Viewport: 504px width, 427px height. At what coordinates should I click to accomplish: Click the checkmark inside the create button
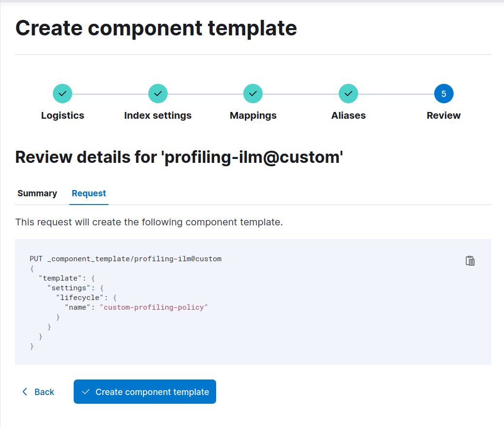click(x=86, y=392)
